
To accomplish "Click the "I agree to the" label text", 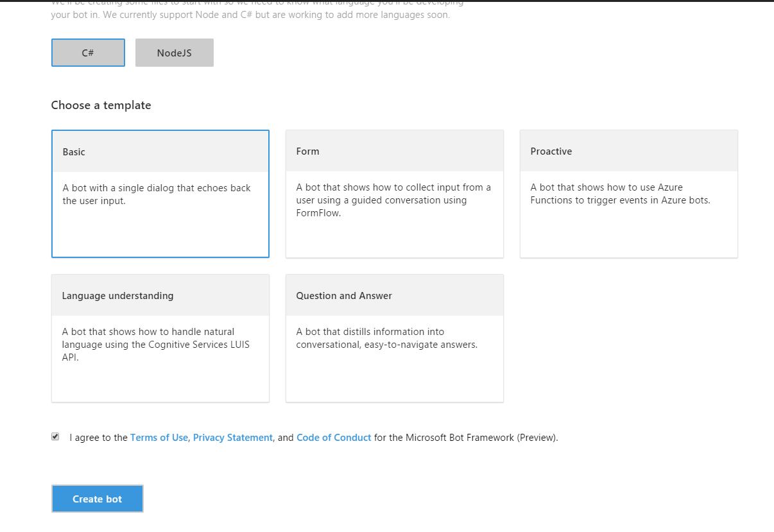I will coord(99,438).
